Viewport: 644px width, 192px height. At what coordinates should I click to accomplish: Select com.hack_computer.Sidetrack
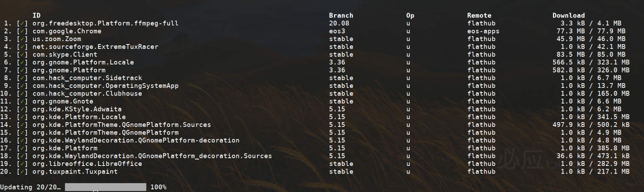87,78
